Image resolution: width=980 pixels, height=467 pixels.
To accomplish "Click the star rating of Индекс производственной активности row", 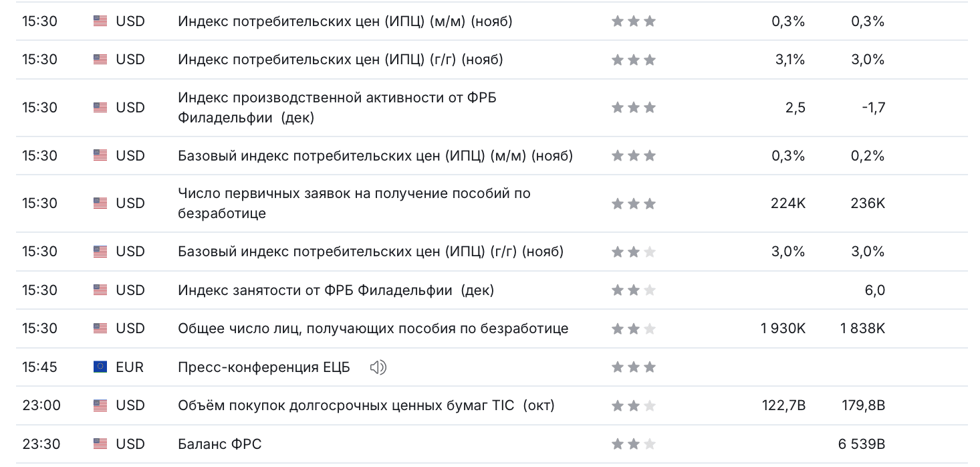I will [x=633, y=108].
